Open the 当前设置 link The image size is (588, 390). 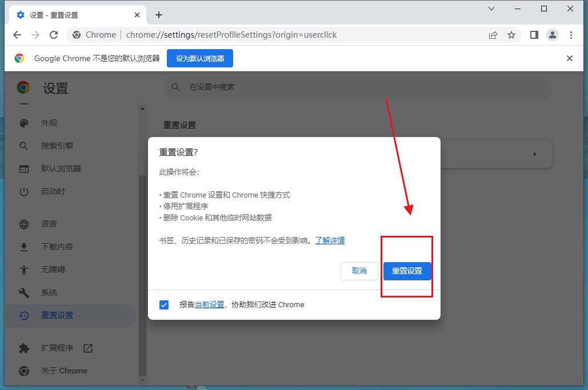tap(209, 304)
